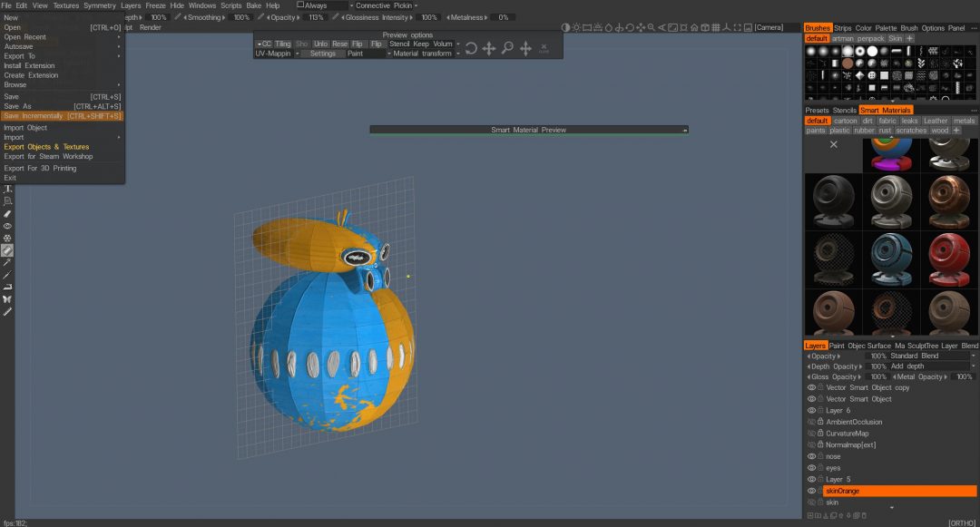Select the red sphere smart material
This screenshot has width=980, height=527.
coord(949,259)
